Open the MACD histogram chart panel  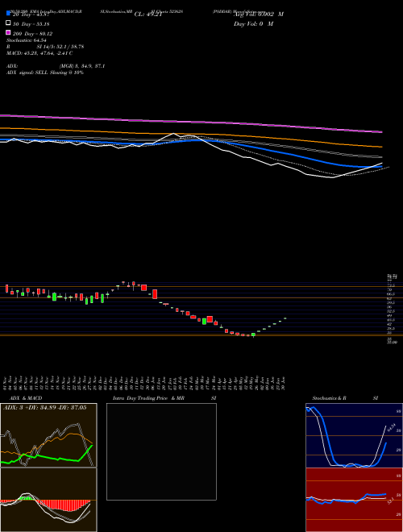pos(48,500)
